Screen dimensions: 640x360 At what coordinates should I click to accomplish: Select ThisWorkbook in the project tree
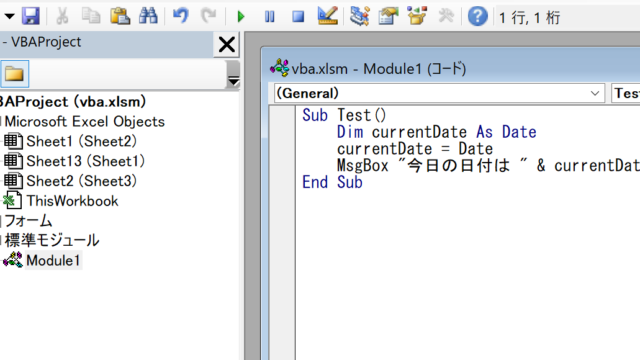72,201
